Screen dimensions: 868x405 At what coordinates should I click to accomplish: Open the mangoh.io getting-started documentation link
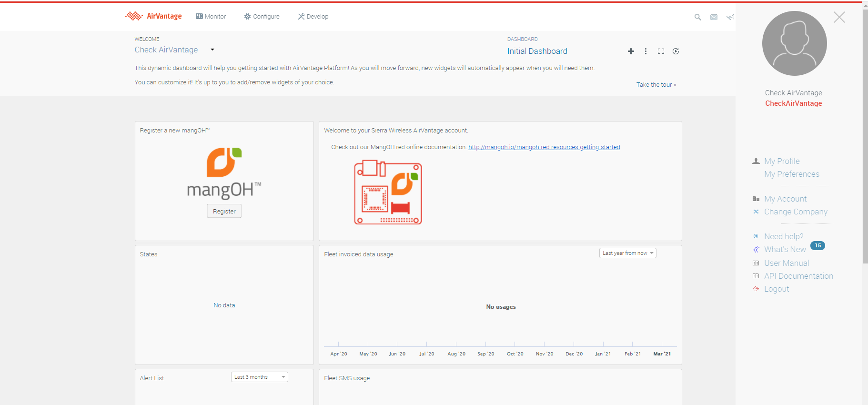pos(544,147)
